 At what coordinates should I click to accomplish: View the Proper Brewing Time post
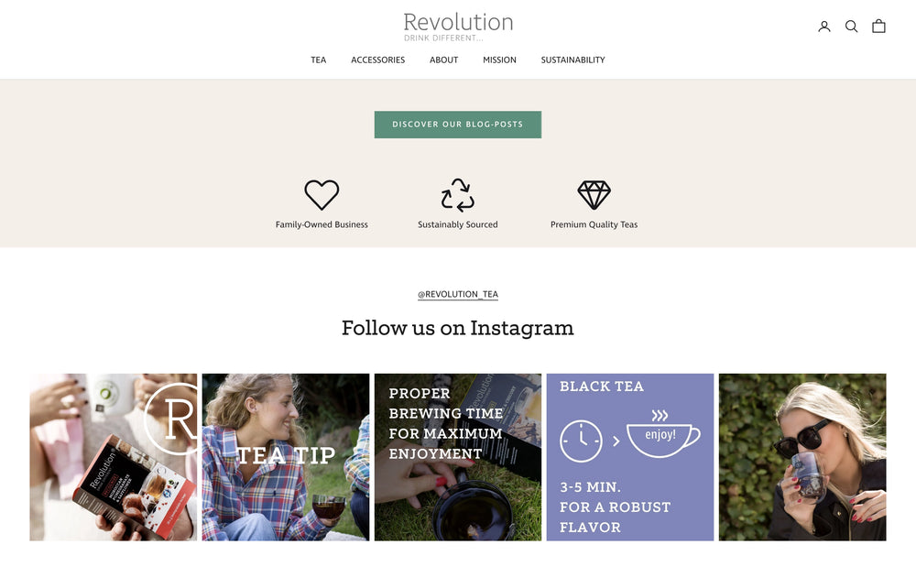(x=458, y=457)
